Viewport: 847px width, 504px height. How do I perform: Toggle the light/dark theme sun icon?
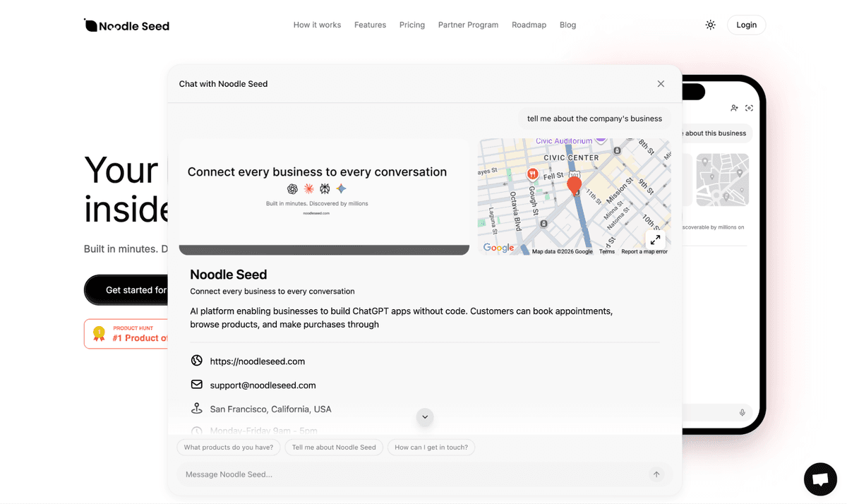(710, 25)
